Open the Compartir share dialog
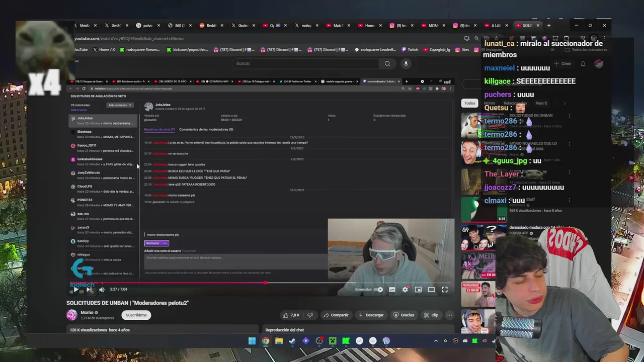644x362 pixels. coord(336,315)
